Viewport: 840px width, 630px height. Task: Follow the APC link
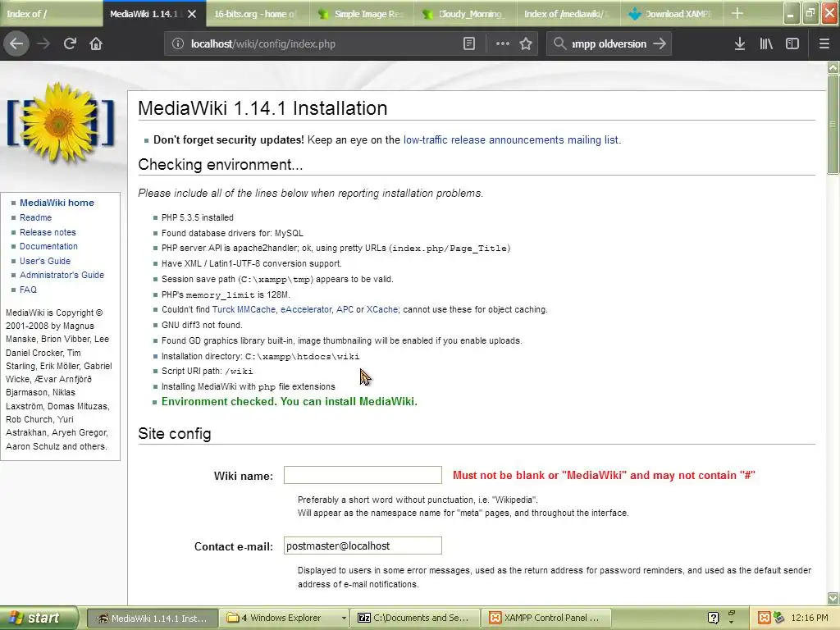tap(345, 309)
